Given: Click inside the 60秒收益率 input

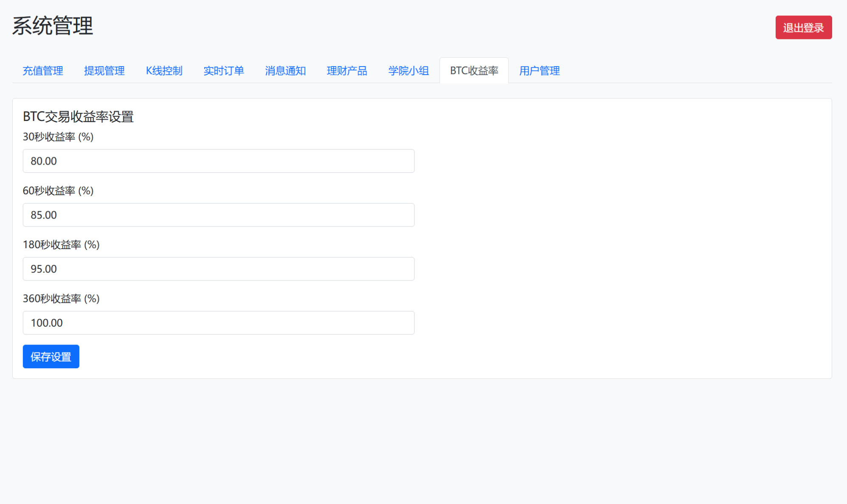Looking at the screenshot, I should [x=218, y=215].
